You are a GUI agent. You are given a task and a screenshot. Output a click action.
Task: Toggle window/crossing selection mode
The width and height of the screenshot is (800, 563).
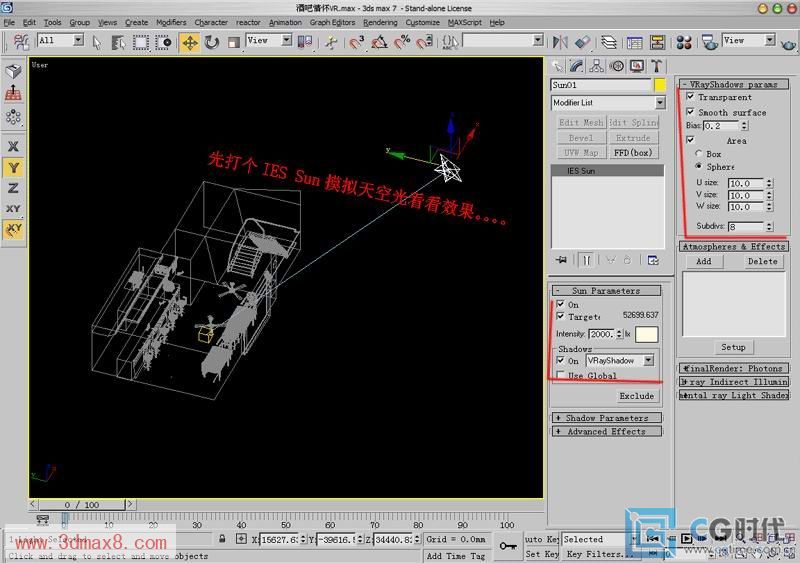click(x=163, y=42)
